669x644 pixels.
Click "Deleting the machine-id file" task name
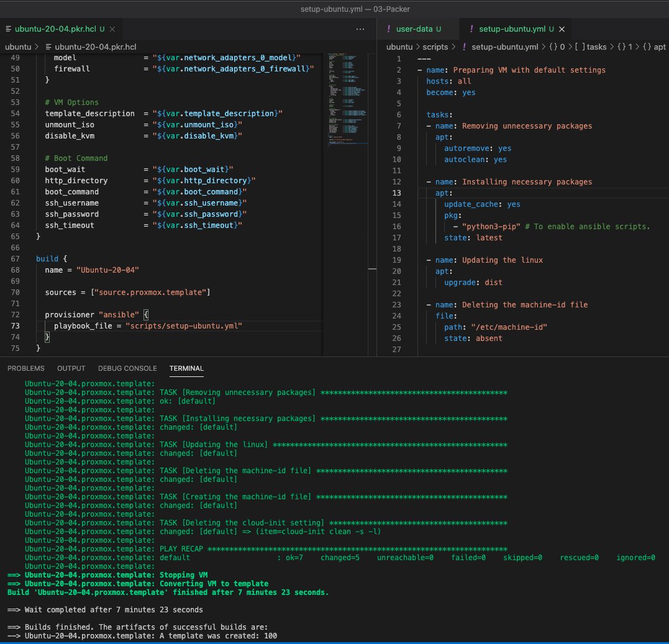(x=525, y=304)
